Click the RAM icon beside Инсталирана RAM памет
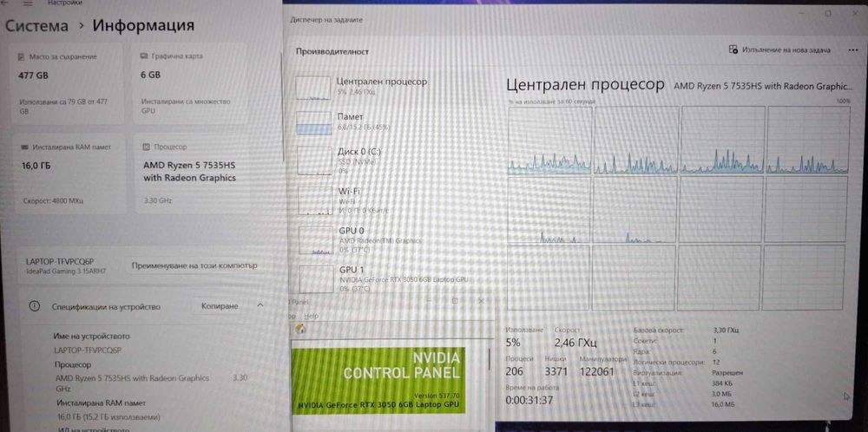This screenshot has width=868, height=432. click(x=24, y=147)
